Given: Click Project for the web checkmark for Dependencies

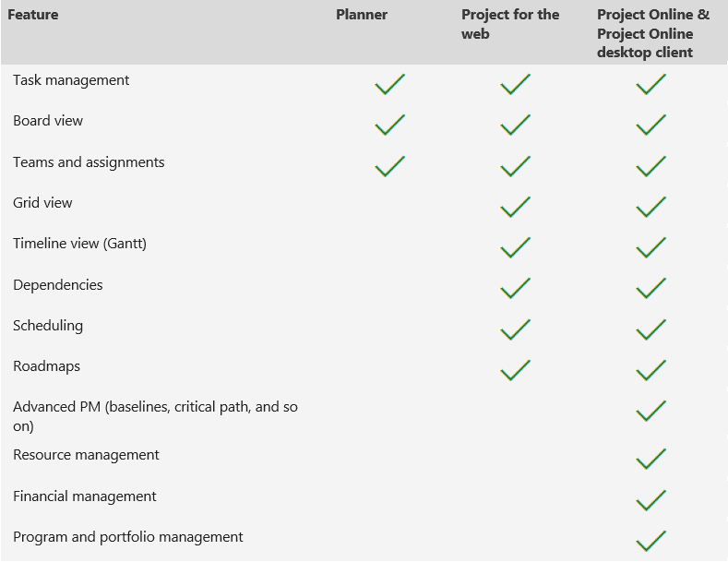Looking at the screenshot, I should tap(515, 289).
